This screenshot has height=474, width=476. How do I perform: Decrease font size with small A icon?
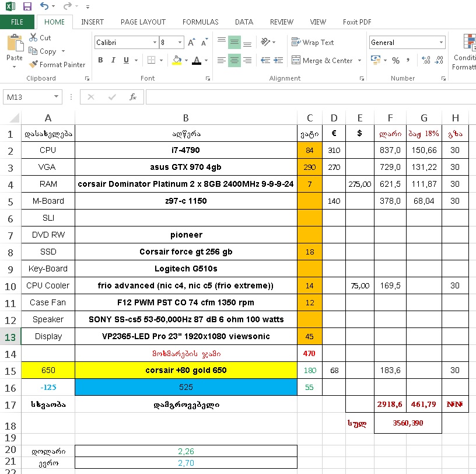pyautogui.click(x=205, y=42)
